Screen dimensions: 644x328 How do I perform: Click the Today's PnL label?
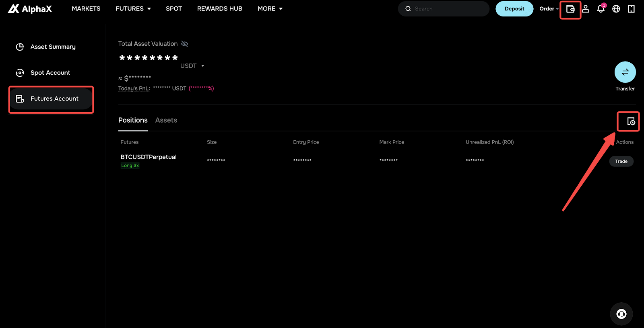pos(134,88)
